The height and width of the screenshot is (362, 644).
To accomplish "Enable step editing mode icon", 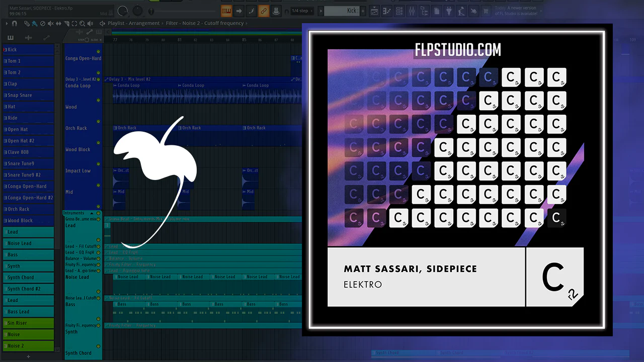I will pos(251,11).
